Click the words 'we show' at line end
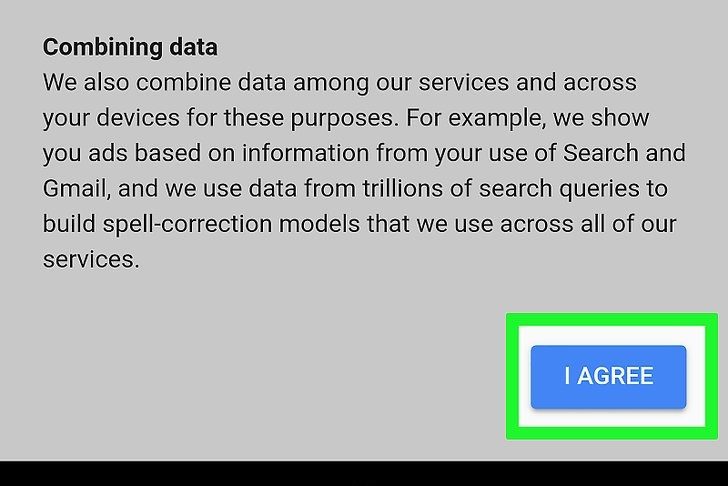 click(x=610, y=118)
